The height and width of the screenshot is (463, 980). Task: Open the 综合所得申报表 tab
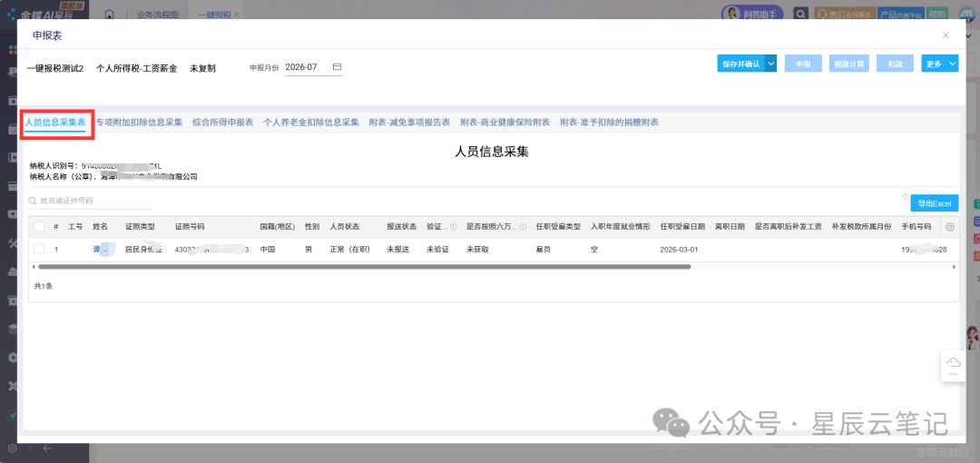(222, 122)
